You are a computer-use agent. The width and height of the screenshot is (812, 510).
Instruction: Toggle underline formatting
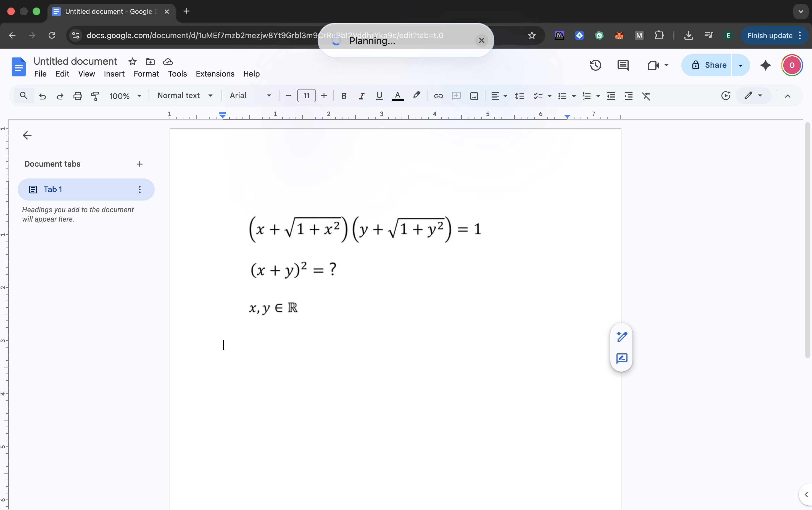coord(379,96)
